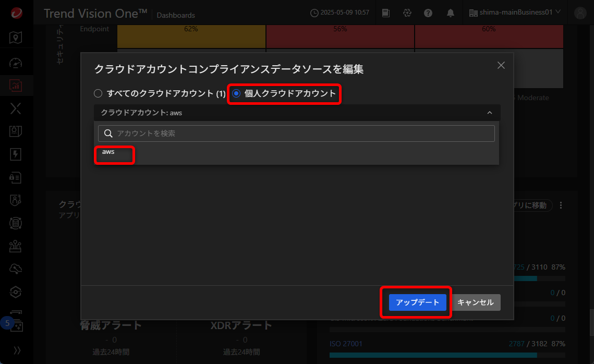The image size is (594, 364).
Task: Select 個人クラウドアカウント radio button
Action: pyautogui.click(x=236, y=93)
